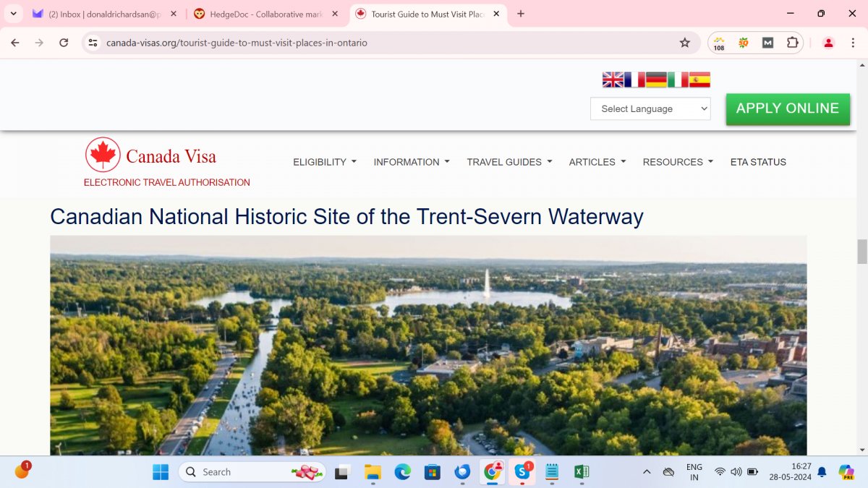868x488 pixels.
Task: Open the Chrome Extensions puzzle icon
Action: [x=792, y=43]
